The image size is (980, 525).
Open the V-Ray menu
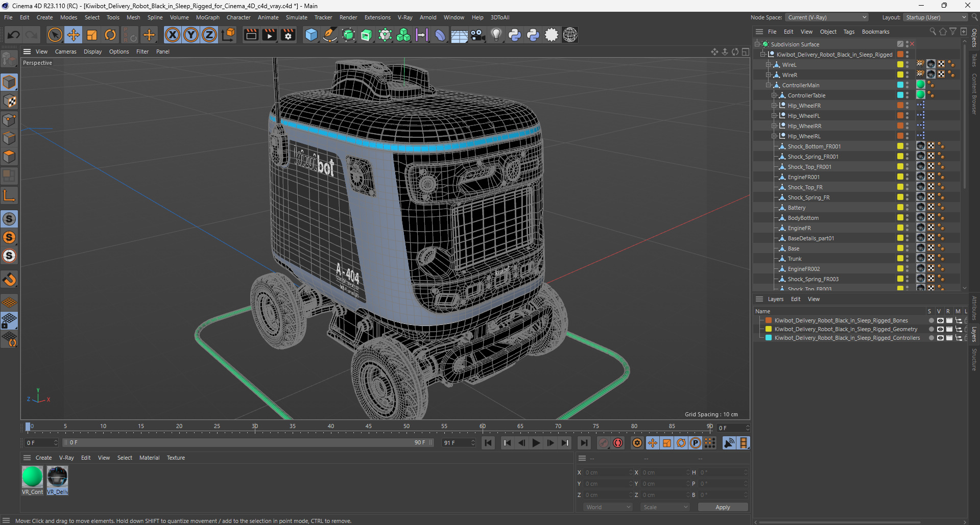click(405, 17)
